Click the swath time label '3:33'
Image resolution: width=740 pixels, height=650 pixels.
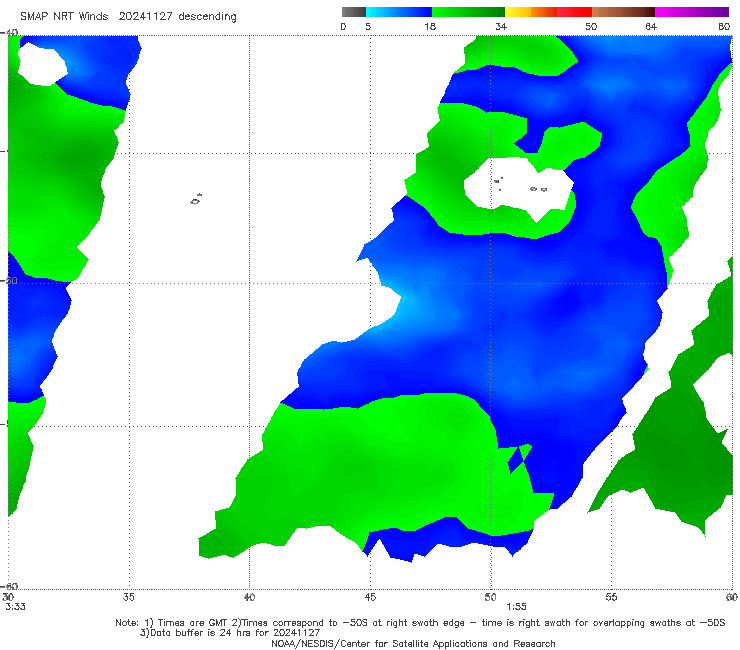(x=15, y=607)
